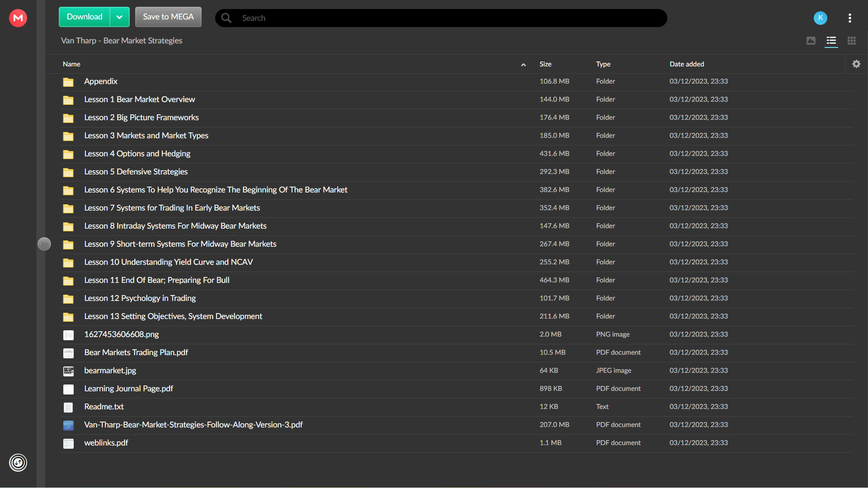Click Lesson 3 folder icon
The width and height of the screenshot is (868, 488).
[x=68, y=136]
